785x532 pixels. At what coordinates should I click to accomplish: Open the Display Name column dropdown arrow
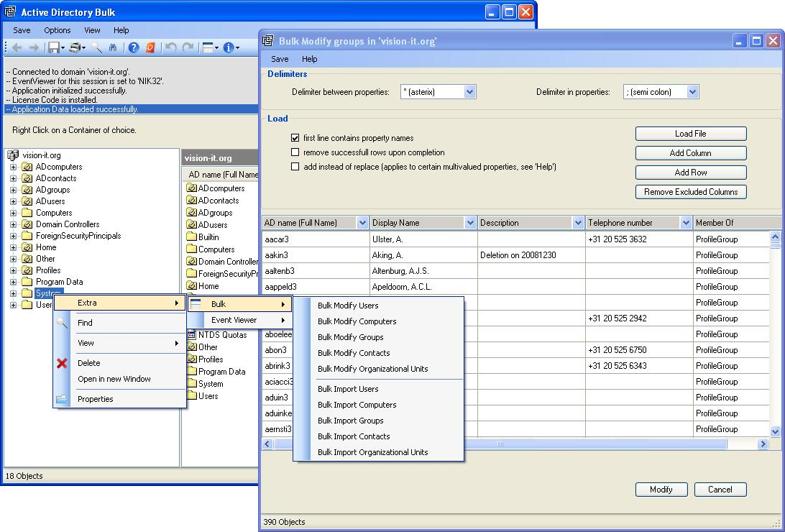tap(470, 223)
